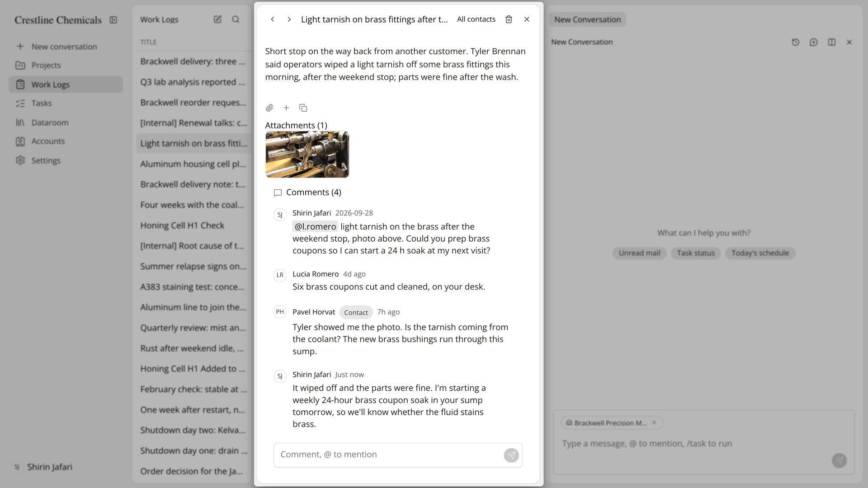
Task: Delete this work log with trash icon
Action: coord(509,19)
